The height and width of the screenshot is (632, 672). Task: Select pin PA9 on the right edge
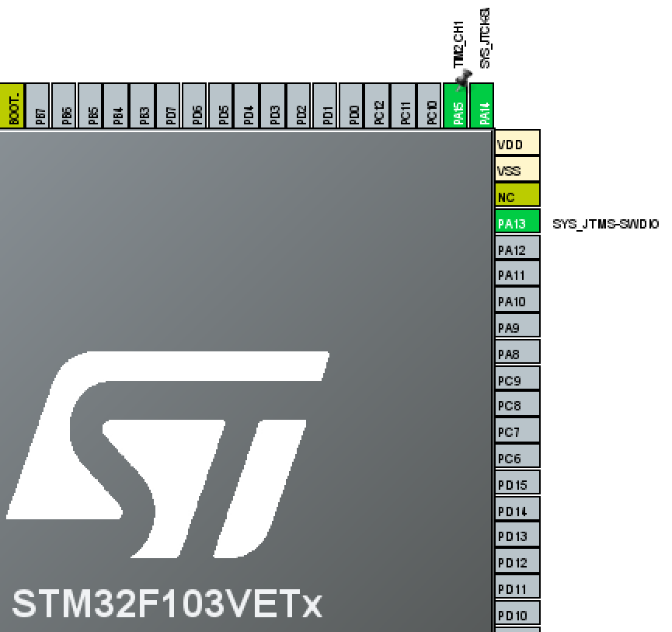(517, 326)
